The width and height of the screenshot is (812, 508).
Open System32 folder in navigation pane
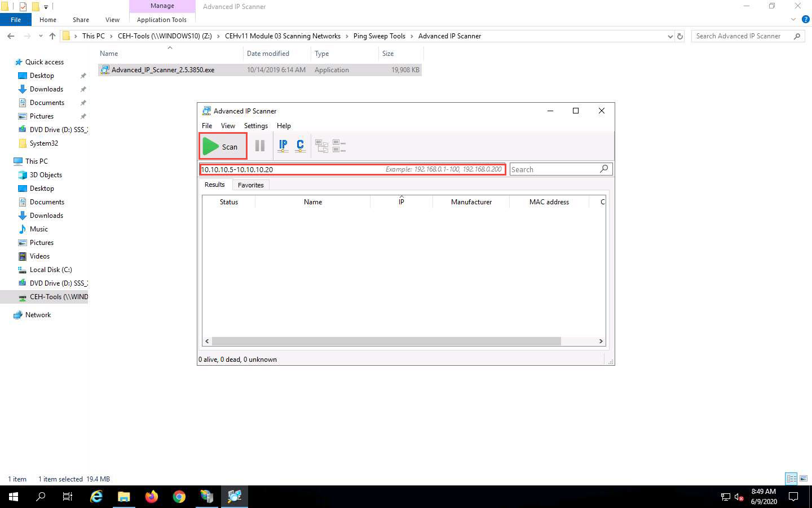point(43,143)
